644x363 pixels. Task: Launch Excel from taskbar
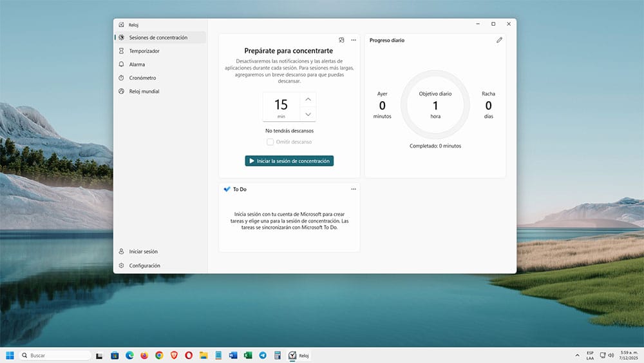coord(248,356)
